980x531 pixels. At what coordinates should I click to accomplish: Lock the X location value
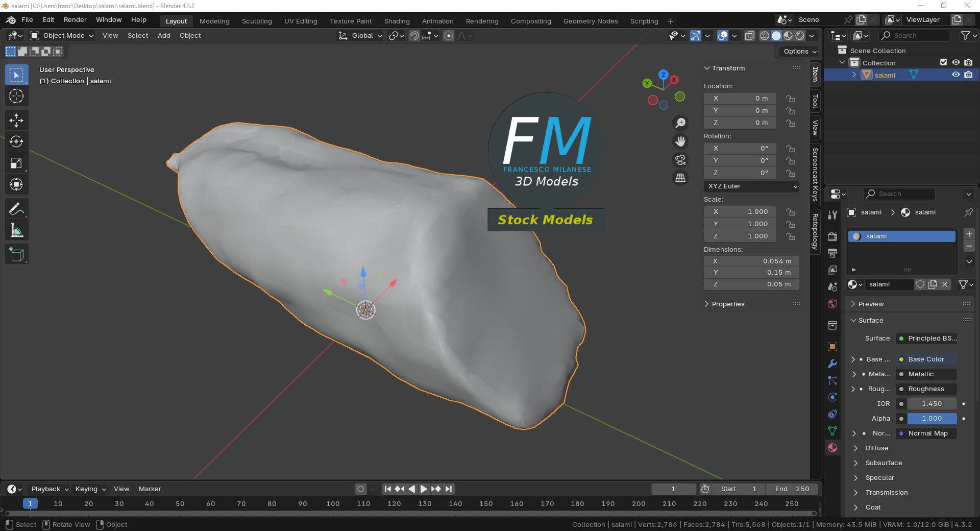pos(791,99)
